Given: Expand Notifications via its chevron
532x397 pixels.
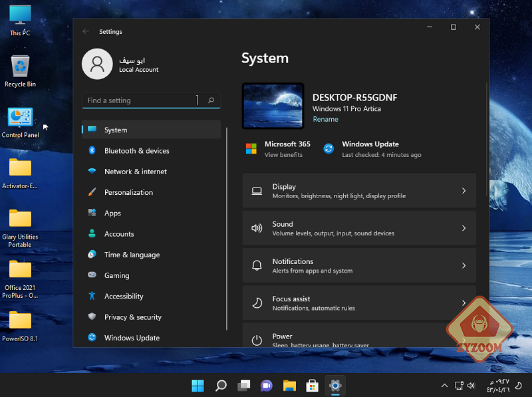Looking at the screenshot, I should tap(464, 265).
